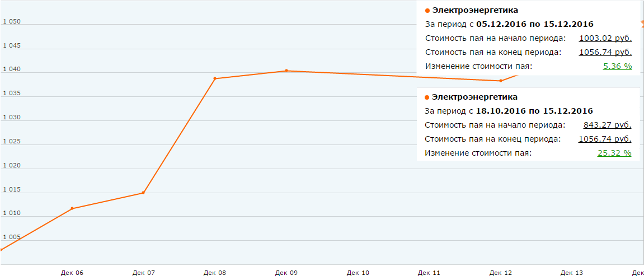Click the Dec 12 data point marker
The width and height of the screenshot is (644, 280).
click(501, 81)
